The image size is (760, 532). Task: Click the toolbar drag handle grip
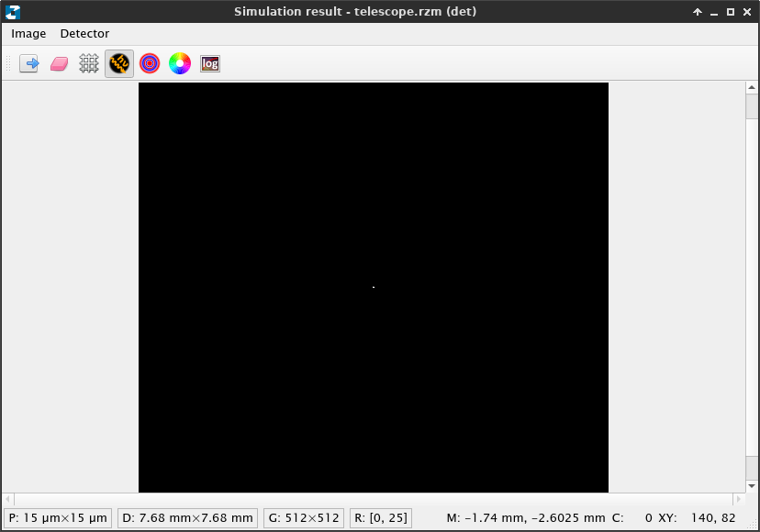[7, 63]
